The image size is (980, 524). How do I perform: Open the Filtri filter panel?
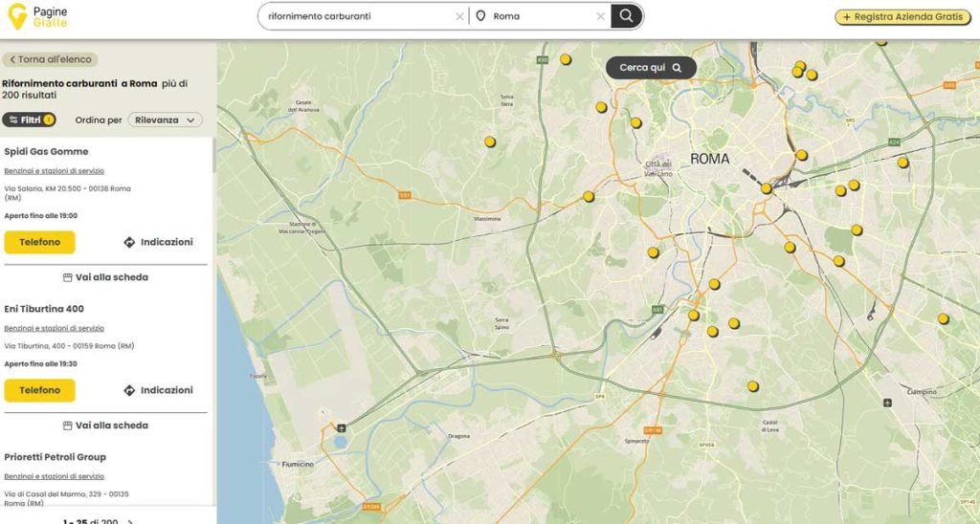30,120
